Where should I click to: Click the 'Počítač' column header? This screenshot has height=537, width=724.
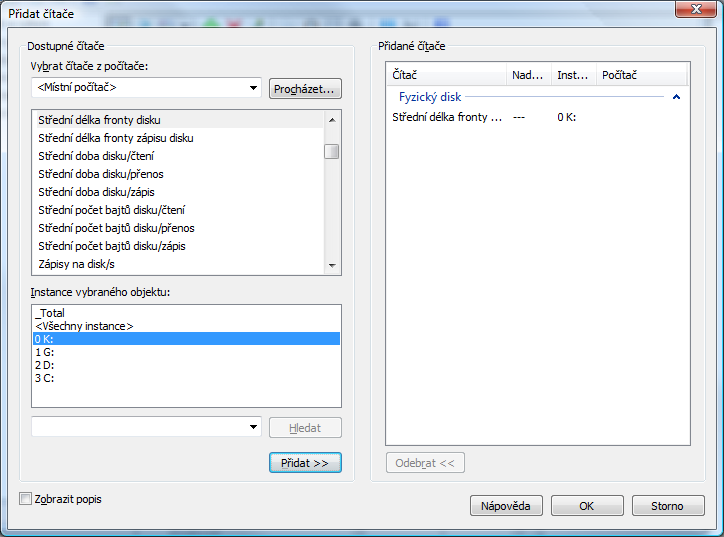coord(641,75)
